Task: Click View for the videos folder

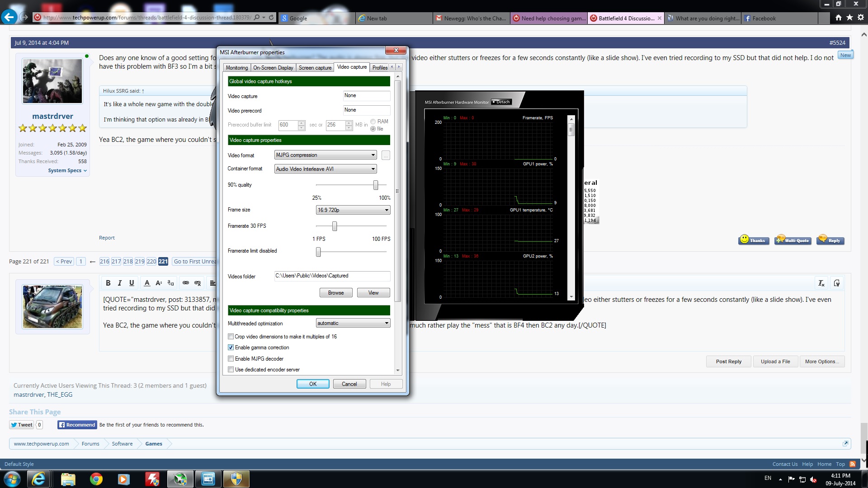Action: [x=373, y=293]
